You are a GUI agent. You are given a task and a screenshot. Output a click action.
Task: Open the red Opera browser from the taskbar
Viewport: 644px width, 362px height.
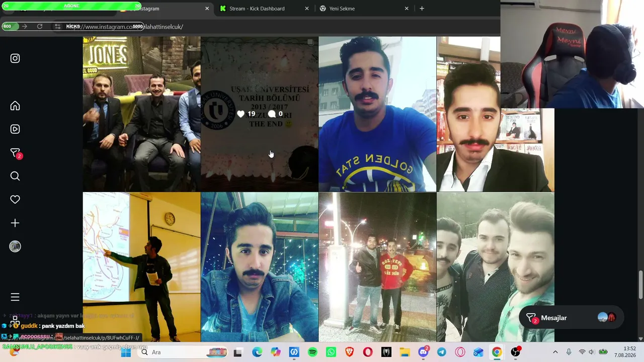point(368,352)
